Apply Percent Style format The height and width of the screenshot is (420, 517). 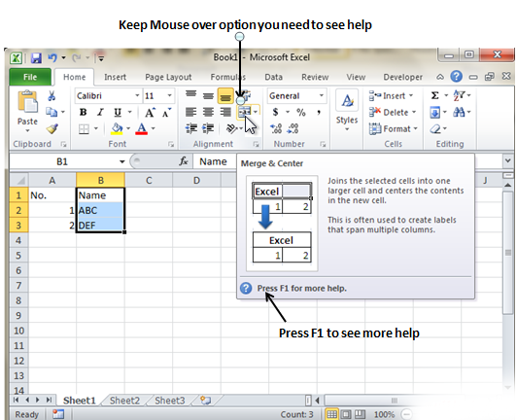(x=300, y=112)
